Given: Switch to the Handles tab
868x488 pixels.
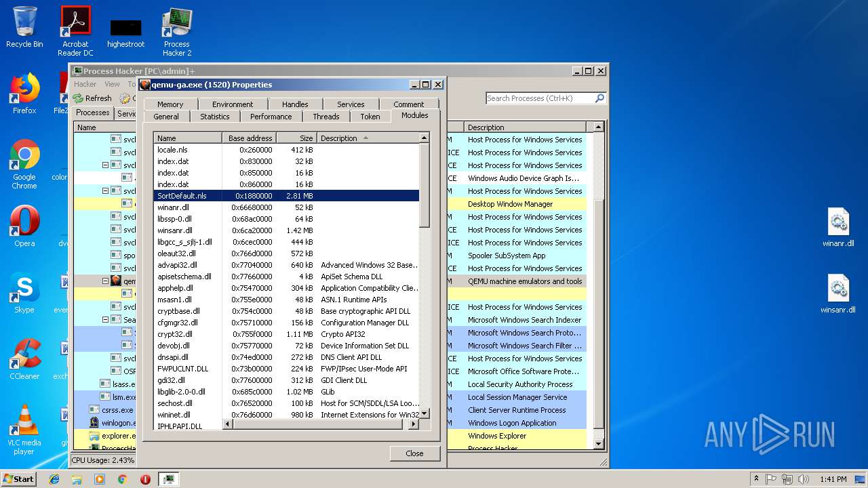Looking at the screenshot, I should click(295, 104).
